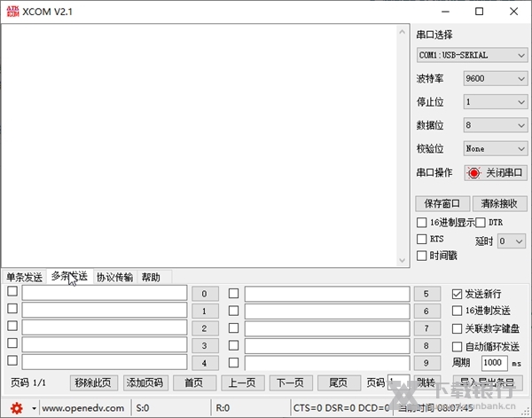Enable the 16进制发送 checkbox

[457, 311]
